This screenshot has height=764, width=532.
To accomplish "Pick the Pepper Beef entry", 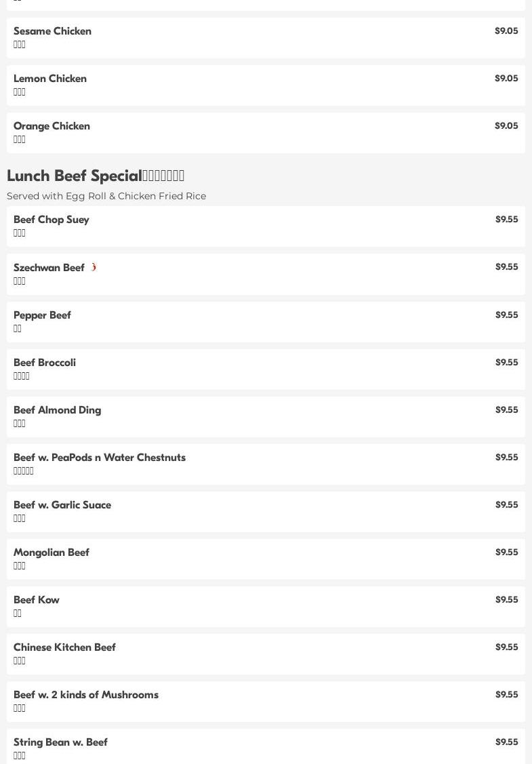I will (x=266, y=322).
